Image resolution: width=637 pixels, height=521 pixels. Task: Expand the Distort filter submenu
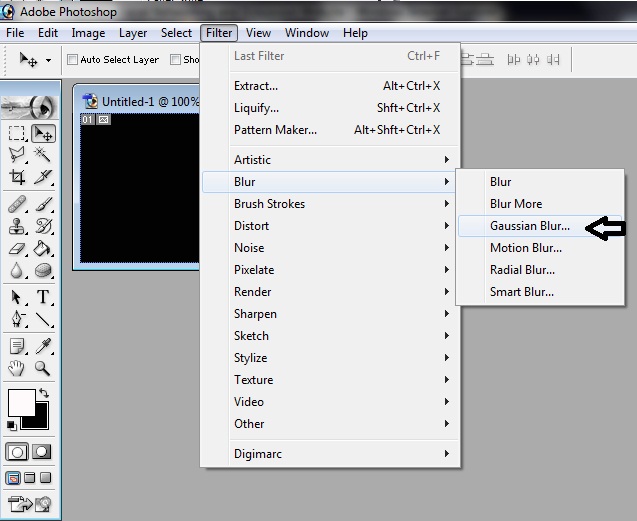coord(331,226)
